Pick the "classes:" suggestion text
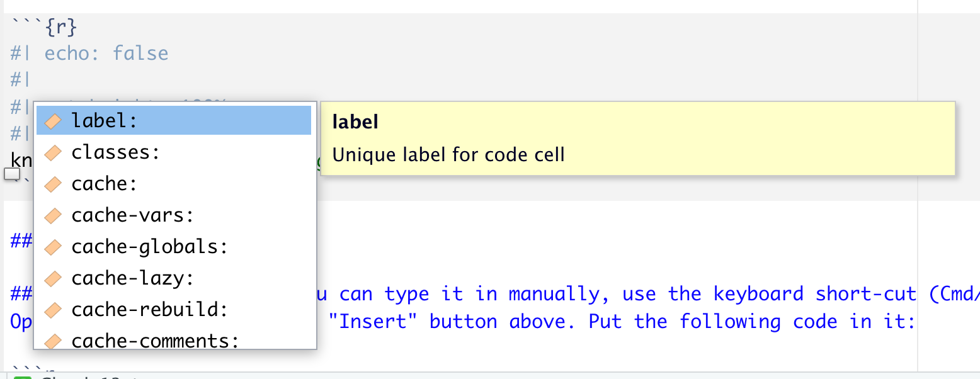Viewport: 980px width, 379px height. 116,152
